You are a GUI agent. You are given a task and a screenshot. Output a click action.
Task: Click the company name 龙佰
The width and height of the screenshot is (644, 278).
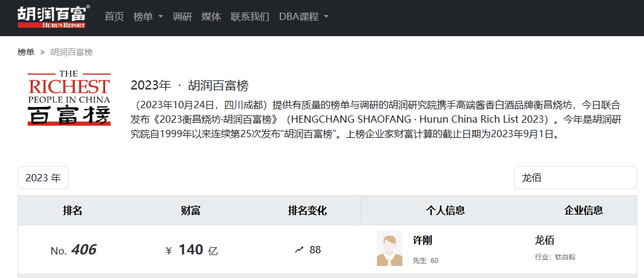[544, 241]
